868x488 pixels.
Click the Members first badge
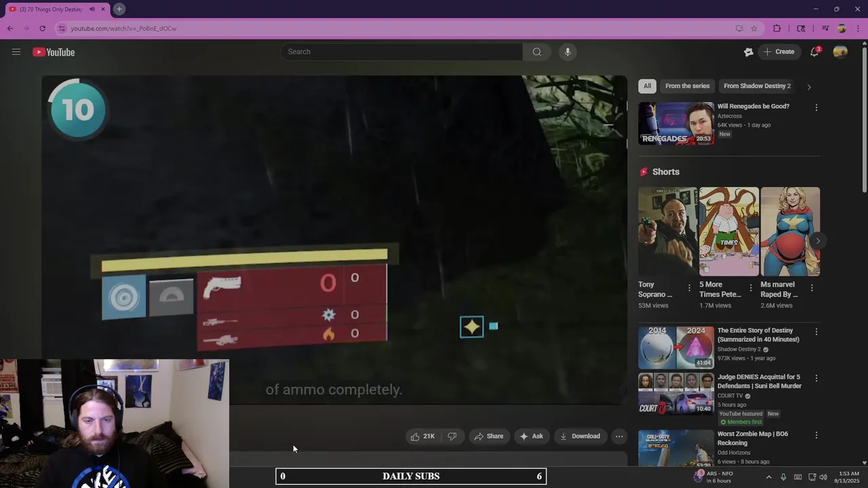(741, 422)
